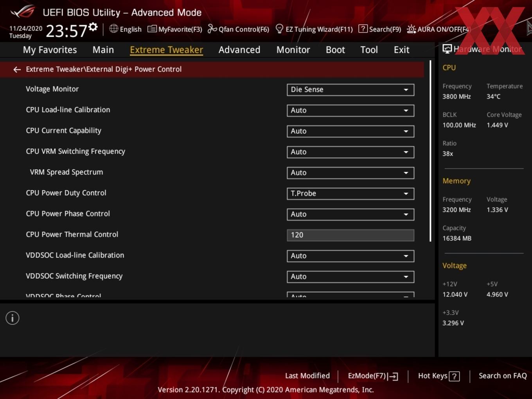The height and width of the screenshot is (399, 532).
Task: Click the CPU frequency 3800 MHz value
Action: click(x=457, y=97)
